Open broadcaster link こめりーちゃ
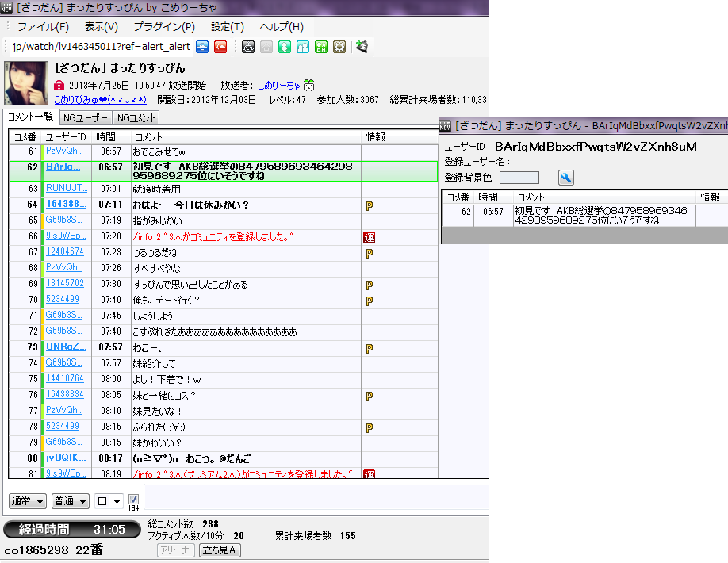The image size is (728, 563). (x=279, y=86)
